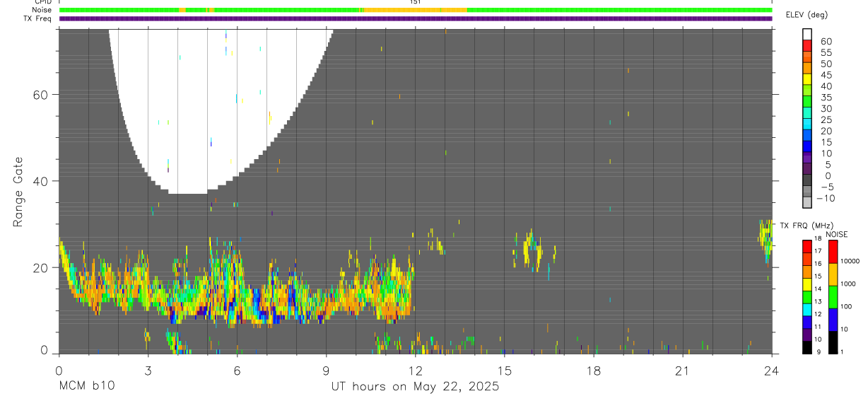Pick the ELEV bar segment between 10 and 15

[x=807, y=147]
